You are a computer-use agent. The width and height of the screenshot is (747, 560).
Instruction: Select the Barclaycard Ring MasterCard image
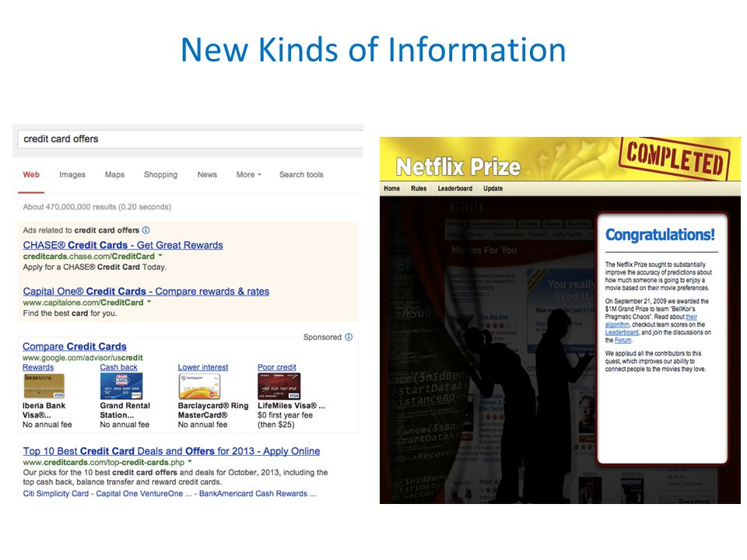[x=199, y=387]
